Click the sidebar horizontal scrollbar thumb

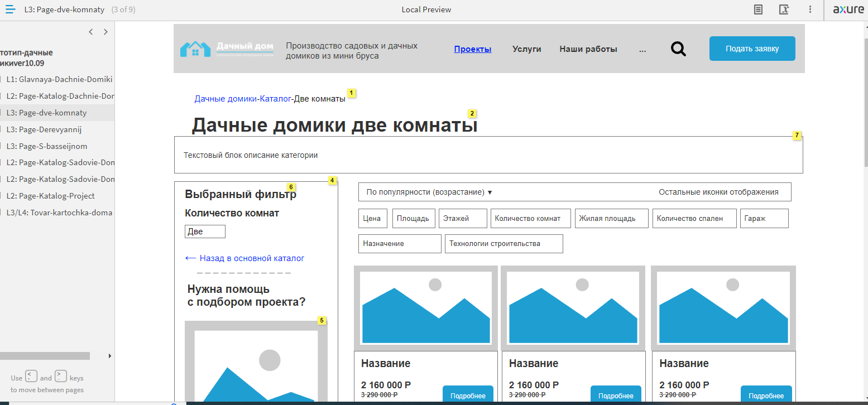[45, 356]
